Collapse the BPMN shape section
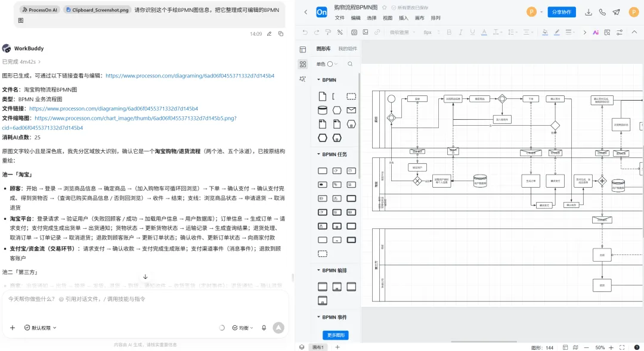 pos(318,80)
